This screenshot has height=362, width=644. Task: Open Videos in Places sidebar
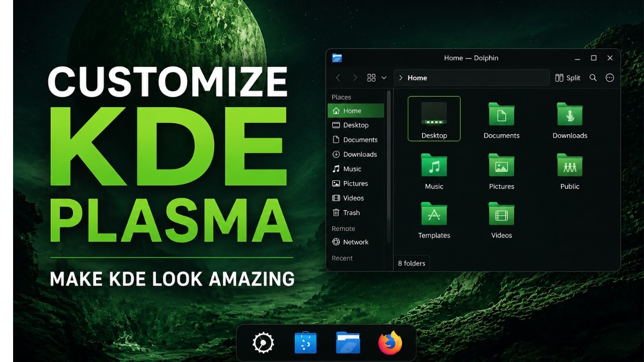(356, 198)
